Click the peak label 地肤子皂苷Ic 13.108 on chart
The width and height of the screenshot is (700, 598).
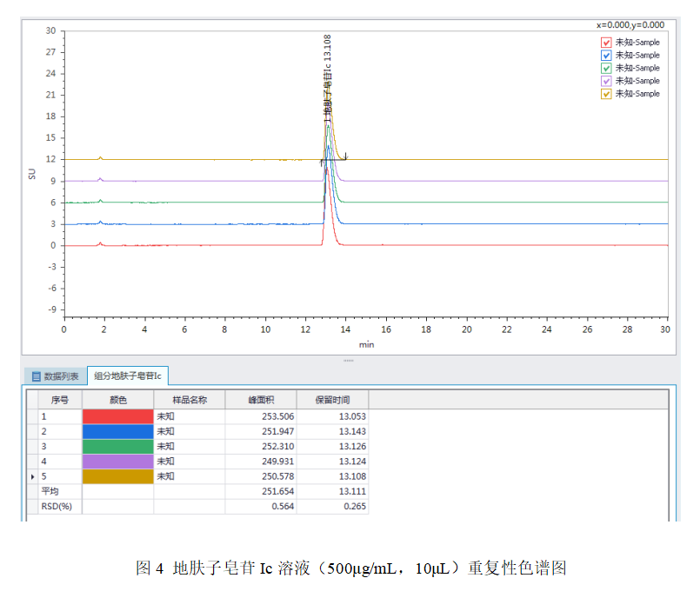pos(327,78)
